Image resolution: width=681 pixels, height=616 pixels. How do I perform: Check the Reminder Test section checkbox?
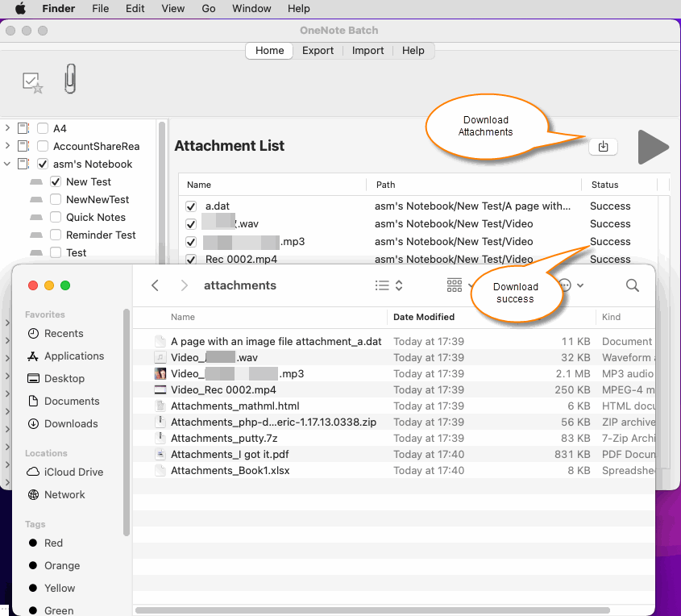click(x=56, y=235)
